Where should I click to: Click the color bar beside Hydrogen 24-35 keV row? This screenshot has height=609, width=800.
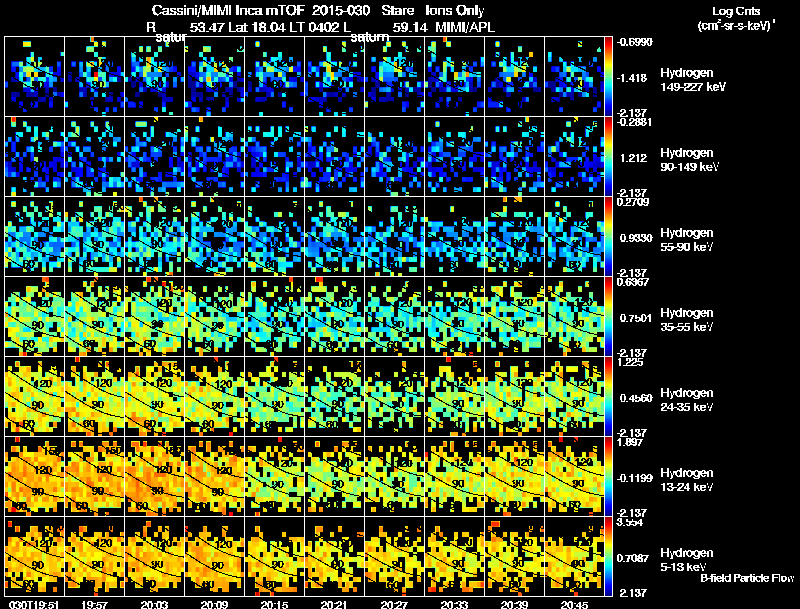point(608,397)
